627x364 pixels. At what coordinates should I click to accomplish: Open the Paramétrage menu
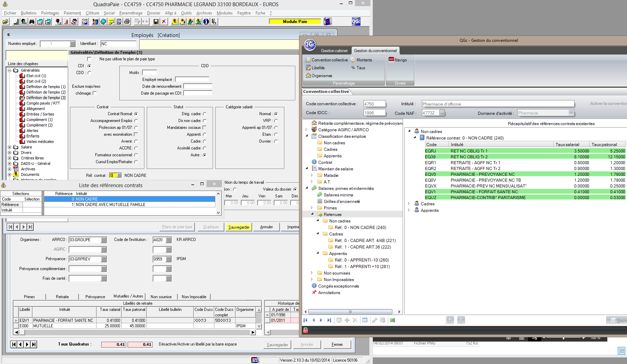click(131, 13)
